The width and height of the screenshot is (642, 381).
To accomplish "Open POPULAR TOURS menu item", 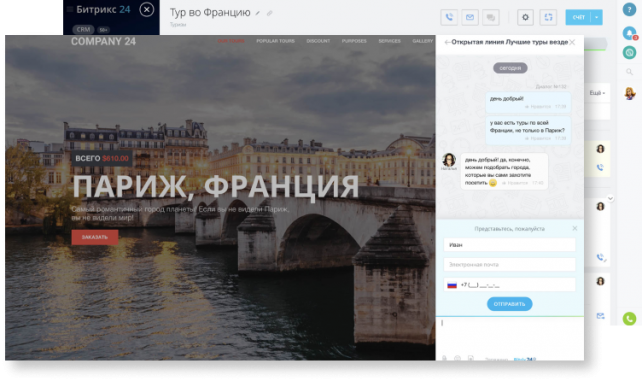I will (x=276, y=41).
